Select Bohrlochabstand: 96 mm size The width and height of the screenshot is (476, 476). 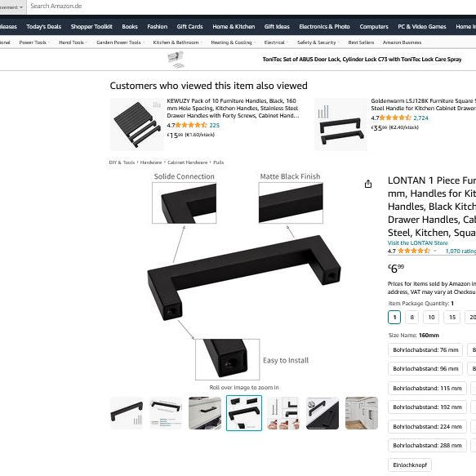(425, 368)
